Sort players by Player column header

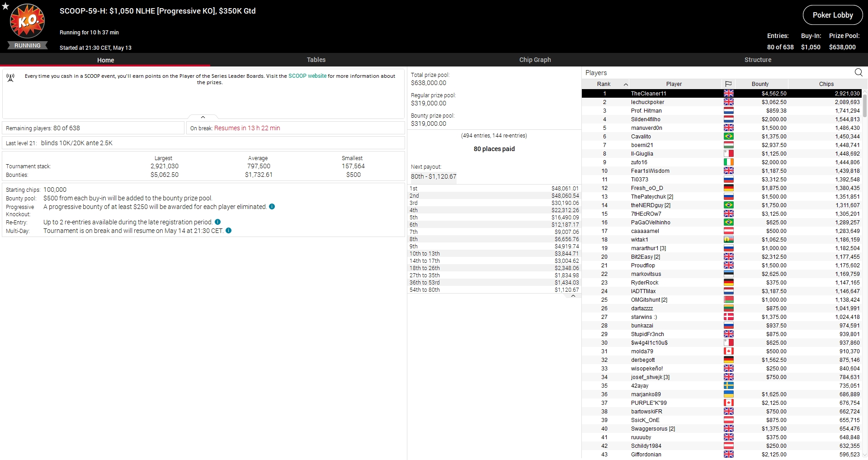[674, 84]
